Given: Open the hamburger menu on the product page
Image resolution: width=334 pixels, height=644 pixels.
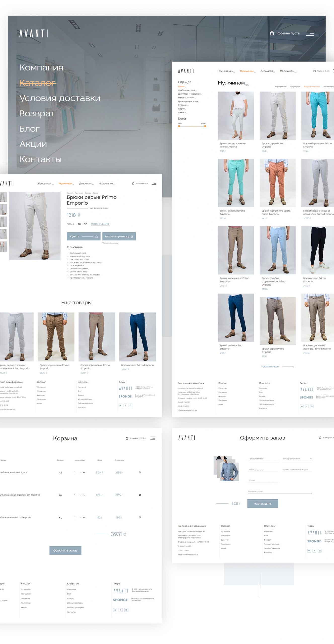Looking at the screenshot, I should 154,183.
